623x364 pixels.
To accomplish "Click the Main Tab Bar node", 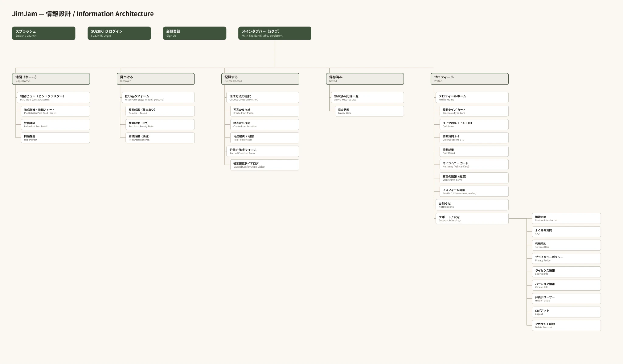I will (275, 33).
